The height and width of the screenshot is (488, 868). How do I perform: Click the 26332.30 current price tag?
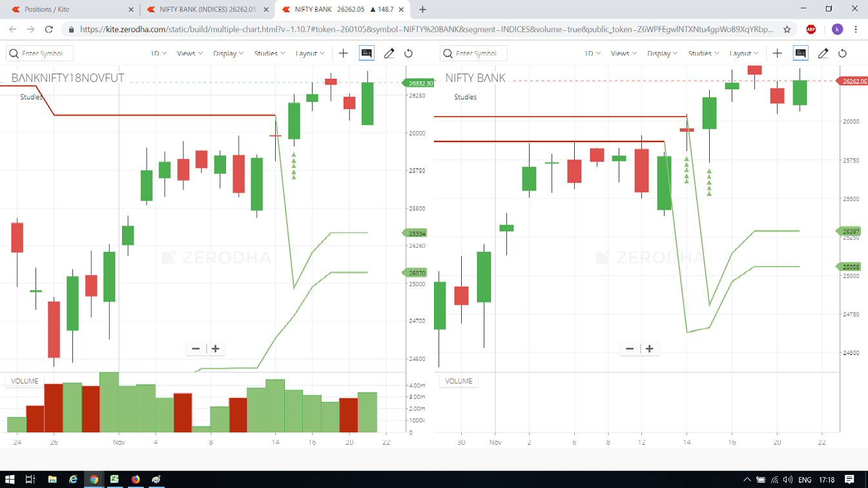[x=418, y=83]
